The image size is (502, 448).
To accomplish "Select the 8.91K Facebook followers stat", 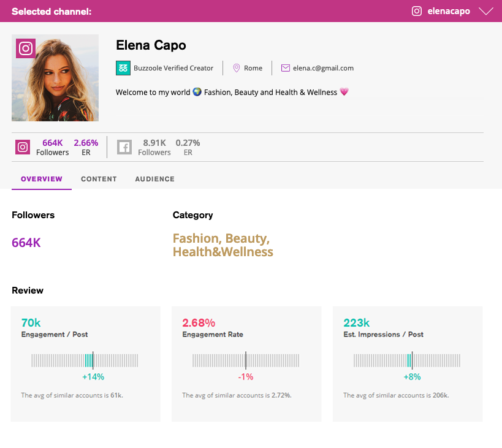I will 154,147.
